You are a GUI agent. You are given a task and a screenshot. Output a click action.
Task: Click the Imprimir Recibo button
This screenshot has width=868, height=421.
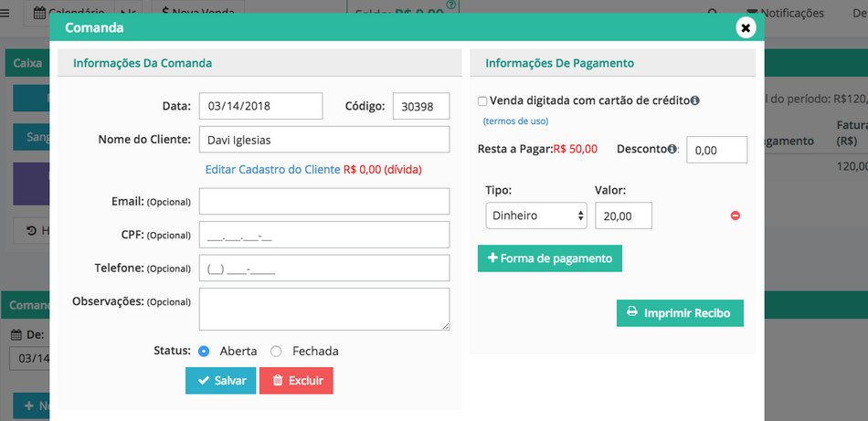[680, 313]
